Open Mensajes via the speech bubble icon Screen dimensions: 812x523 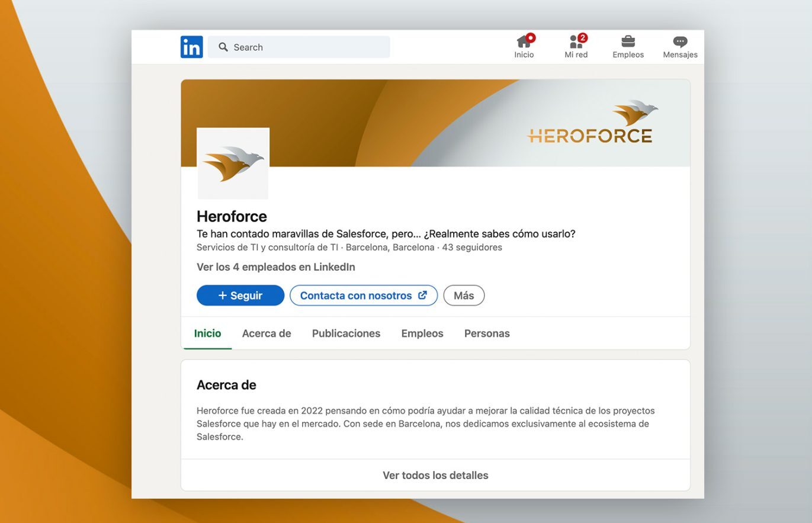(679, 41)
